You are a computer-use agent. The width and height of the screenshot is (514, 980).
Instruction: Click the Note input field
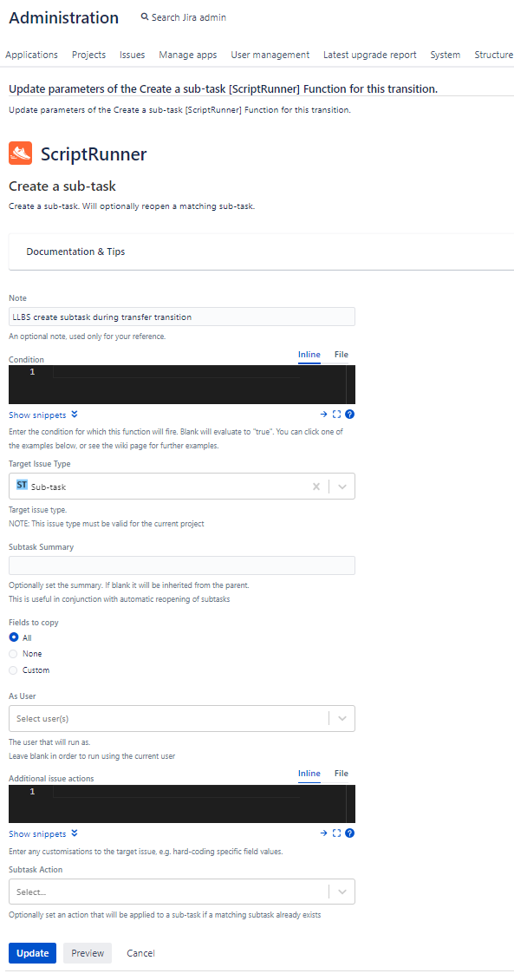pos(182,317)
